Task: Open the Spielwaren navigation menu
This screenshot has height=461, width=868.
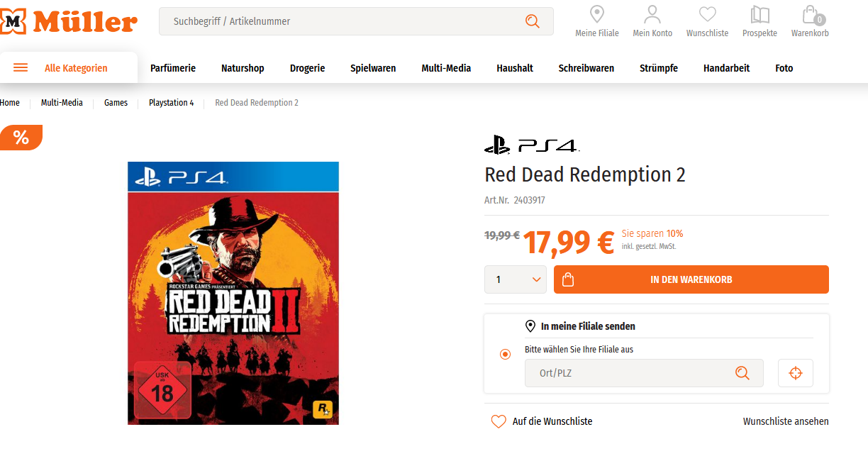Action: point(373,68)
